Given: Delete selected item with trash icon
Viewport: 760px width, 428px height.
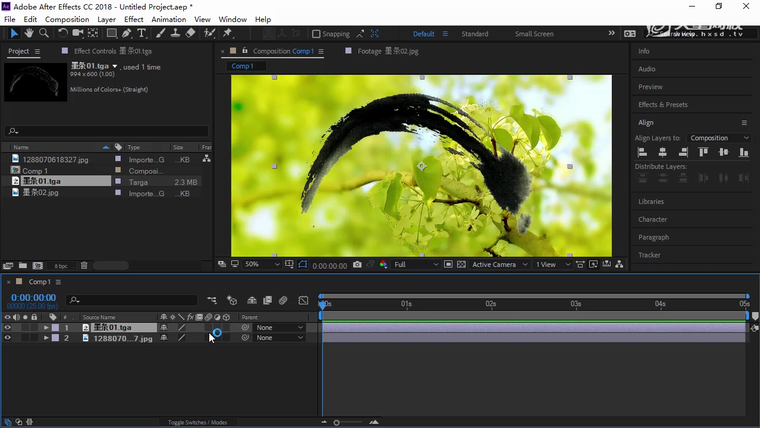Looking at the screenshot, I should coord(84,265).
